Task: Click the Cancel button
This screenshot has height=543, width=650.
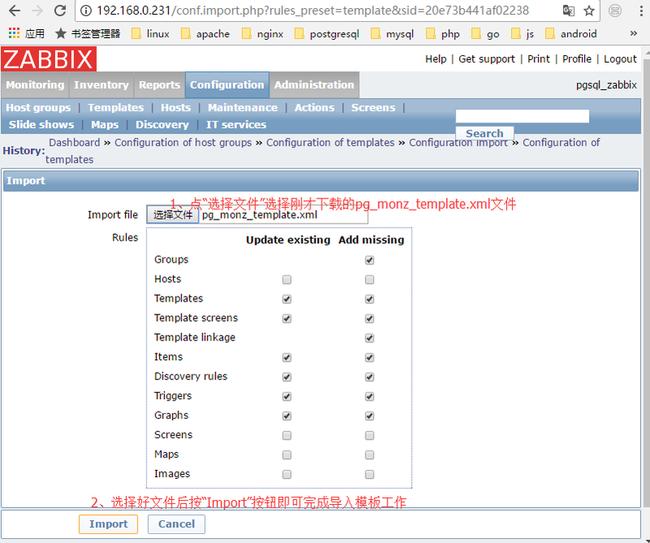Action: (176, 524)
